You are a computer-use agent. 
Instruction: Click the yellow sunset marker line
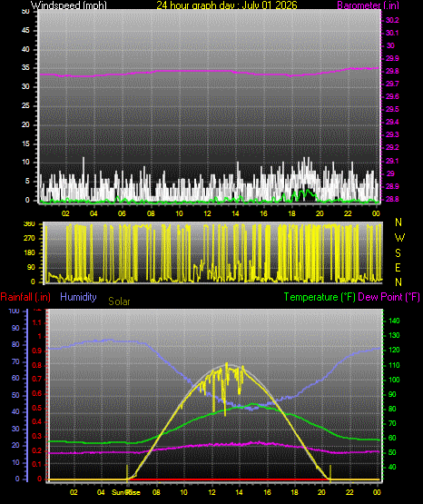pyautogui.click(x=330, y=473)
